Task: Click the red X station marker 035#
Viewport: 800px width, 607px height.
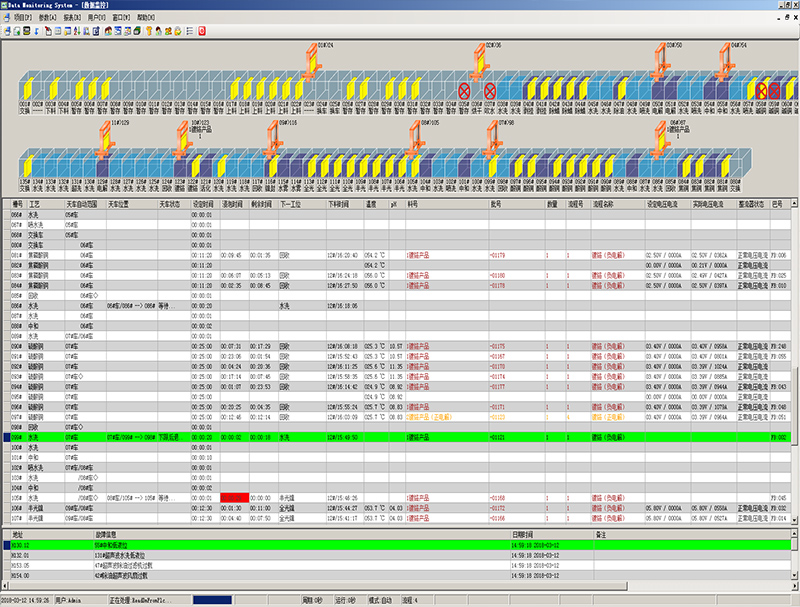Action: pos(464,91)
